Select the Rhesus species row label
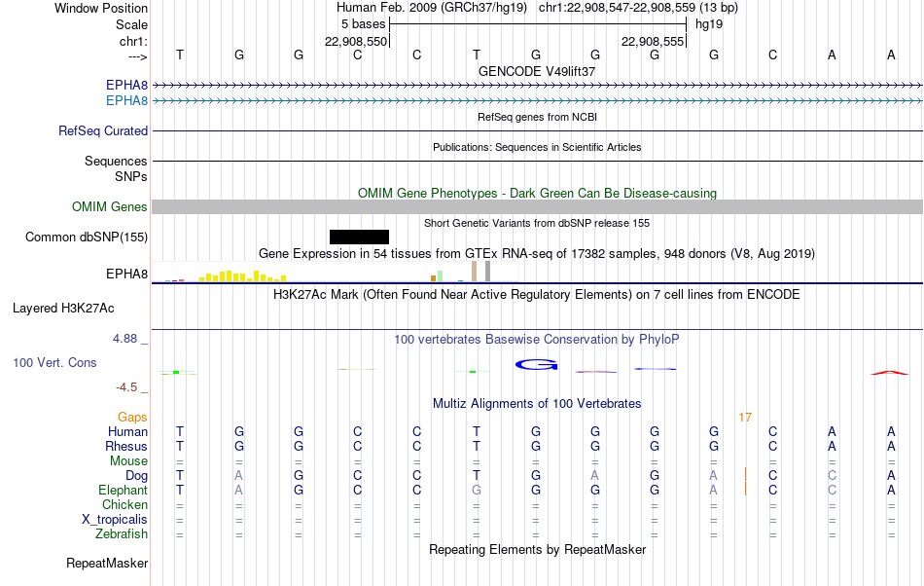This screenshot has width=924, height=586. (126, 446)
